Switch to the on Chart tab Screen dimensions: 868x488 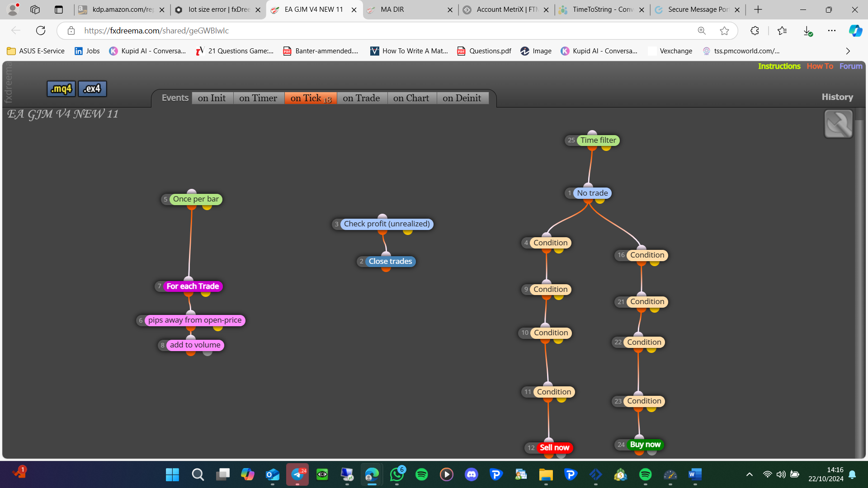411,98
